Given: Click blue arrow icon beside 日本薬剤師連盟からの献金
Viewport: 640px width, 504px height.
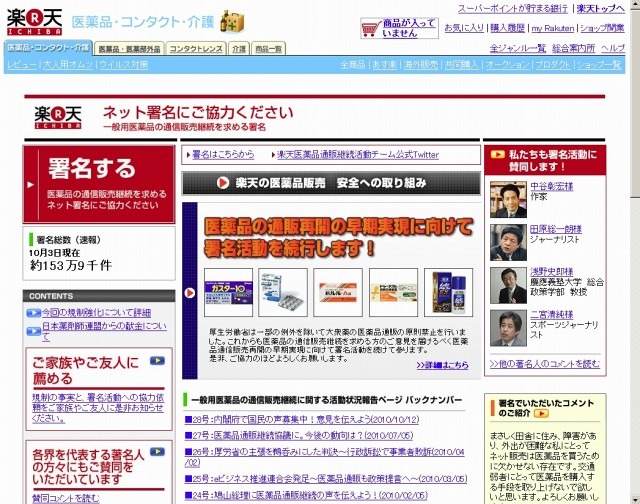Looking at the screenshot, I should point(33,331).
